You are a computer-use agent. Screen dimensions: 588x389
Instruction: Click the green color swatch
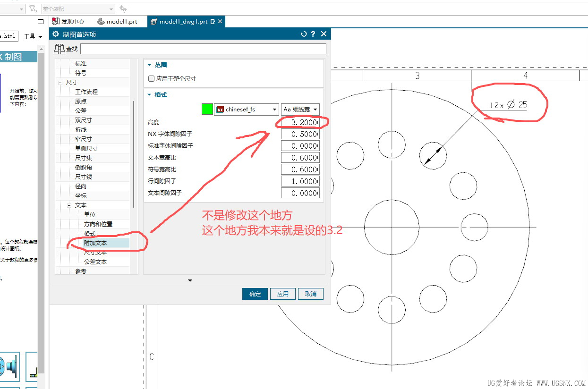(x=207, y=110)
